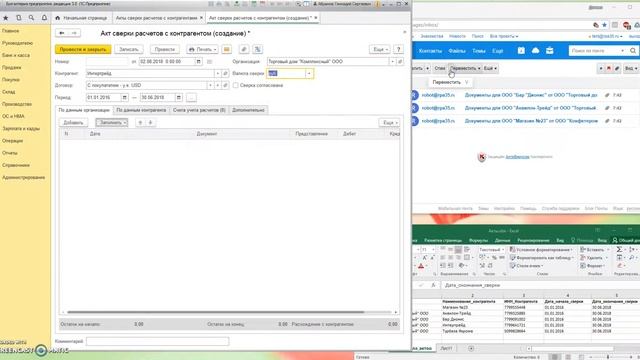Select Лист1 sheet tab in Excel

coord(447,349)
